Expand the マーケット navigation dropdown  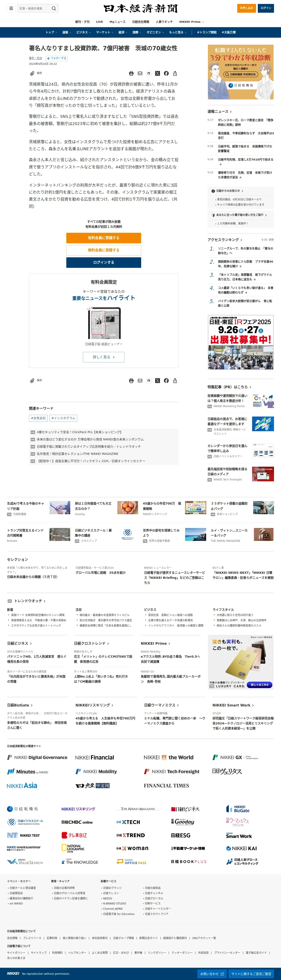(x=105, y=32)
